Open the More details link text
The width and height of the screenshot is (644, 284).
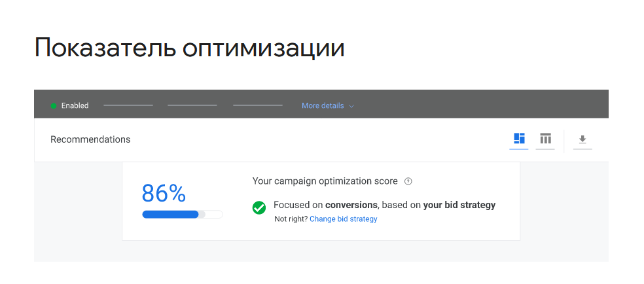[x=323, y=105]
